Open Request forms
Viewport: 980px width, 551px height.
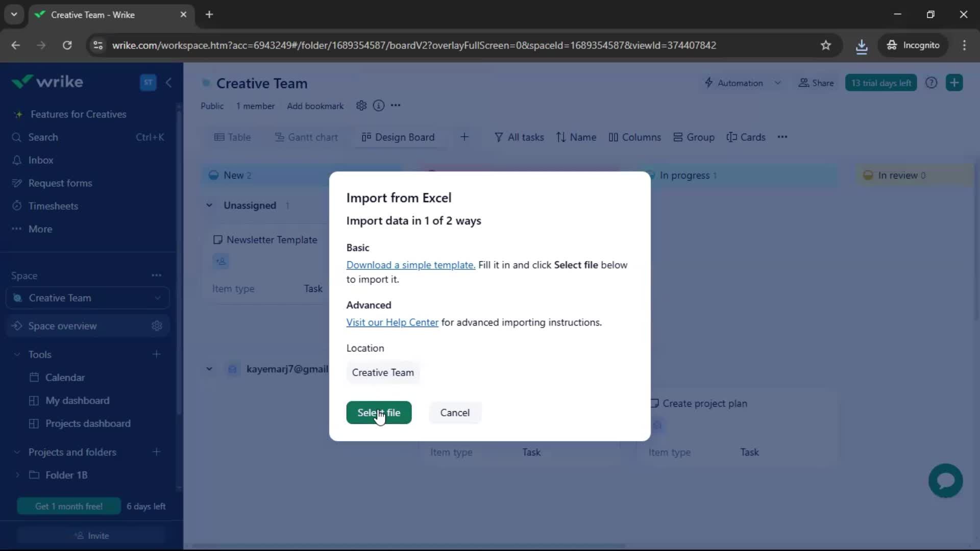click(x=60, y=183)
